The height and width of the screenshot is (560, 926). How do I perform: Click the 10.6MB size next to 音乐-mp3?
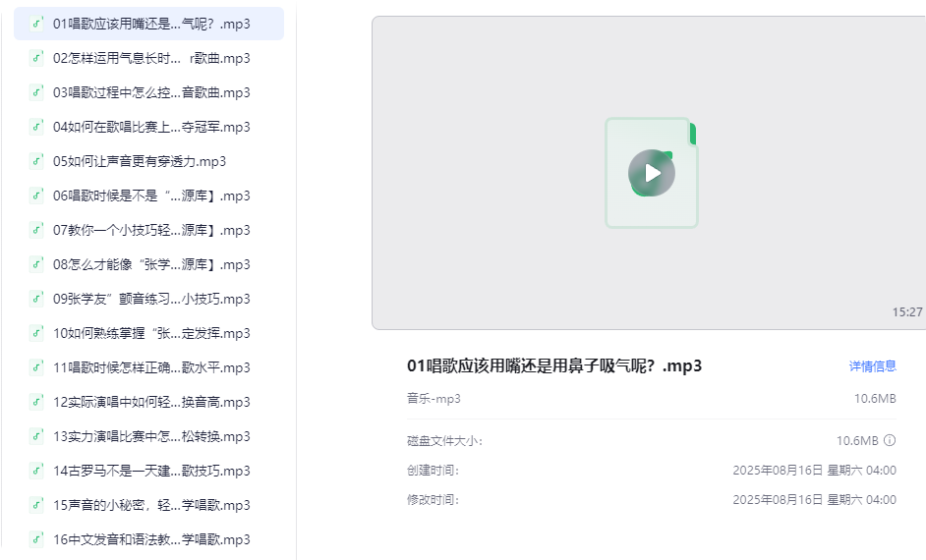[x=875, y=398]
